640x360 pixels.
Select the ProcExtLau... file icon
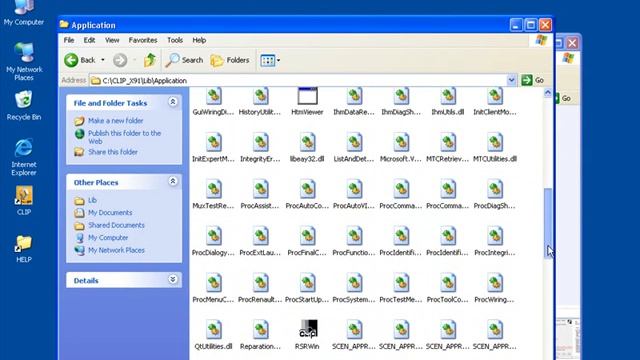click(x=260, y=236)
